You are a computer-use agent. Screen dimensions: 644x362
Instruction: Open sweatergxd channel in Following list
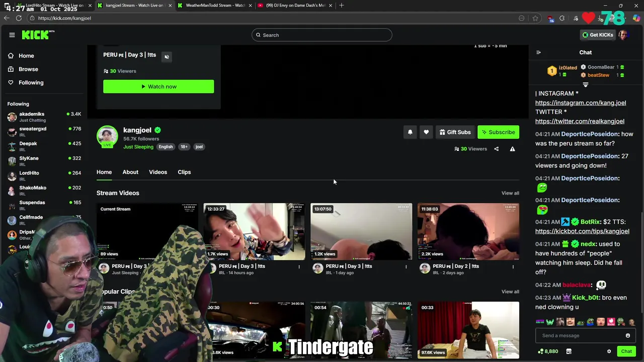coord(44,132)
